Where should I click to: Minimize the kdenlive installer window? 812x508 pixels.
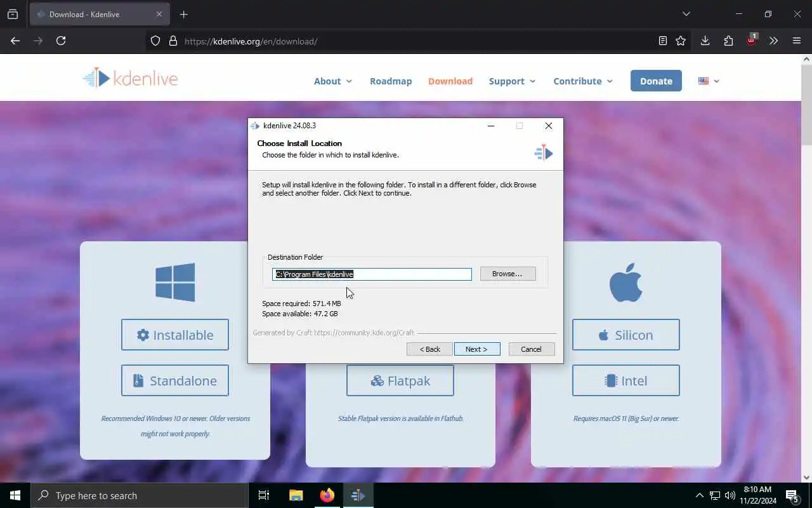point(490,126)
